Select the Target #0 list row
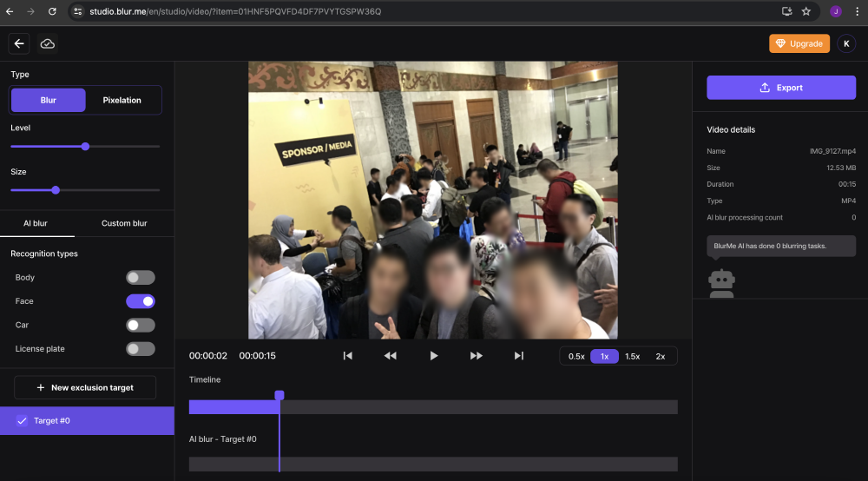This screenshot has height=481, width=868. coord(87,421)
